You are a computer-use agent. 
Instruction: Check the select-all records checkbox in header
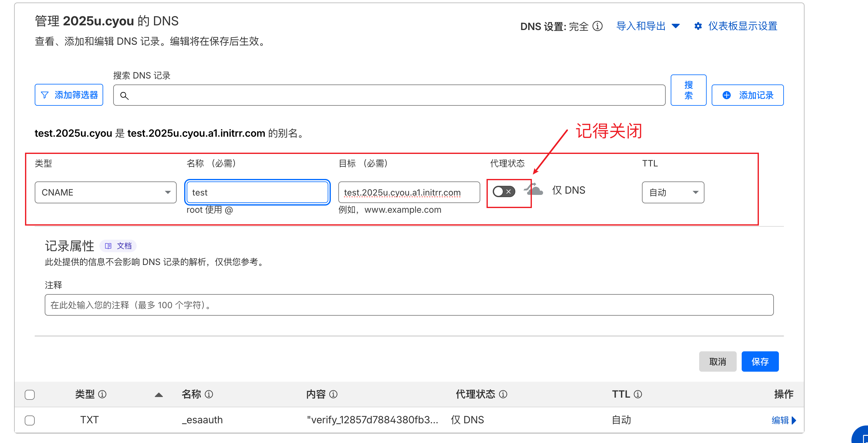click(x=30, y=395)
